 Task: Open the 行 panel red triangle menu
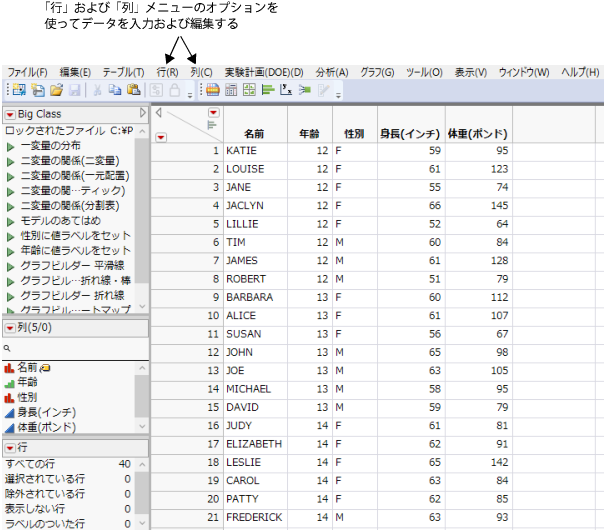pos(10,447)
